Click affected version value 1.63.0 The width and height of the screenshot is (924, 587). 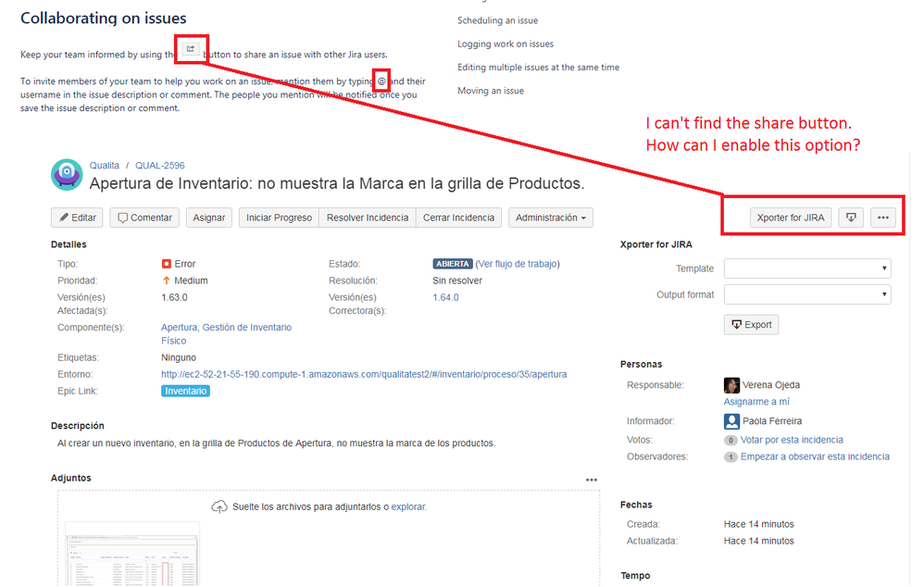[x=174, y=297]
